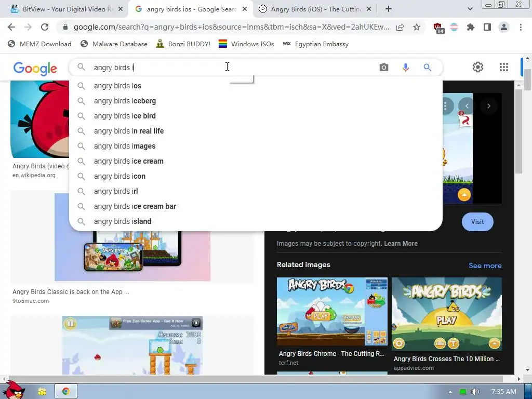Click the pink-blue striped extension icon
The height and width of the screenshot is (399, 532).
pyautogui.click(x=454, y=27)
